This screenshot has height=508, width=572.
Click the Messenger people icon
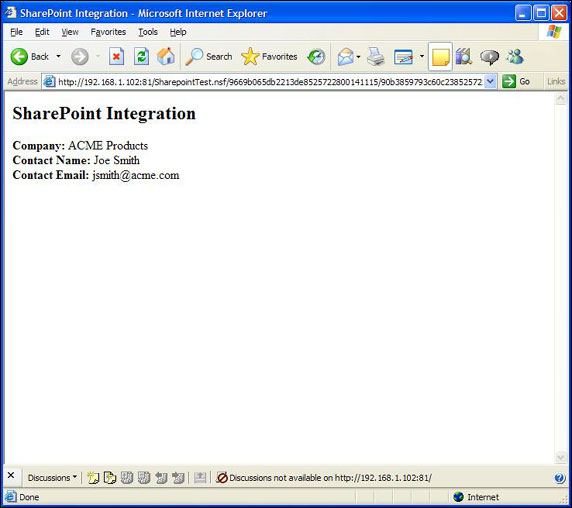(x=515, y=57)
